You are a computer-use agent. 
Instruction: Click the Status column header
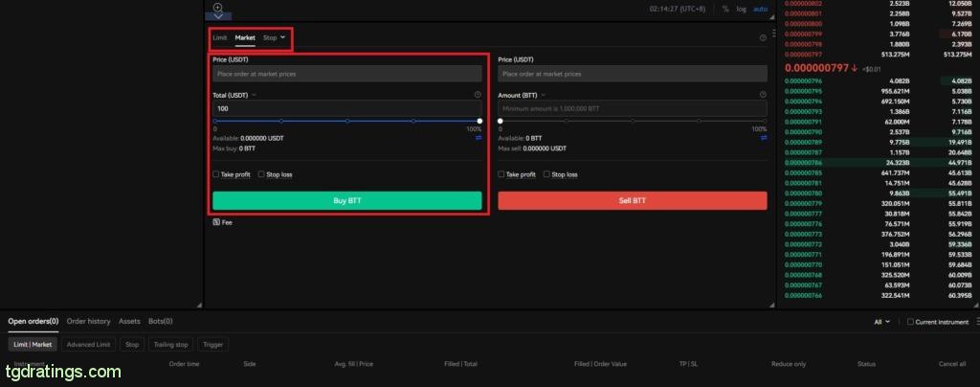point(866,364)
